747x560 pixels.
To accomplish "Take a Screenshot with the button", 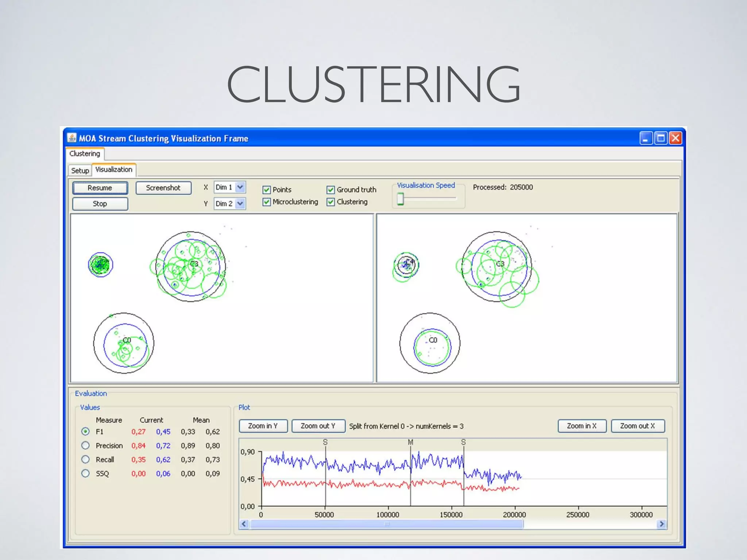I will 163,188.
